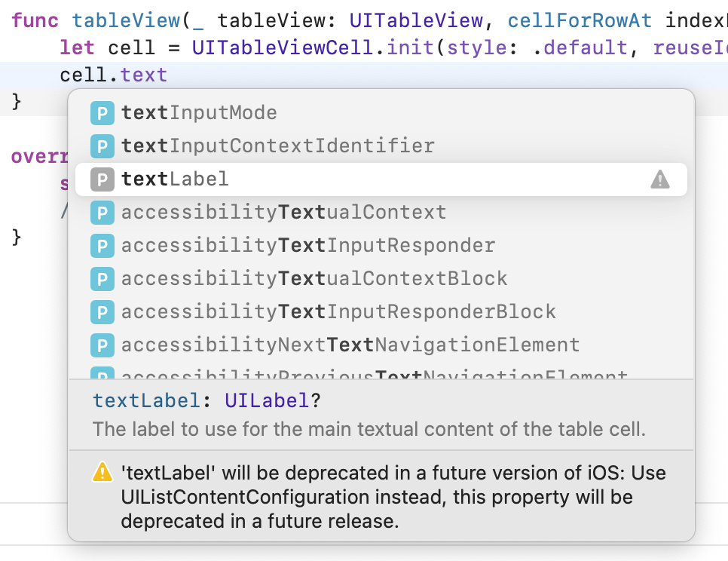This screenshot has height=561, width=728.
Task: Click the yellow warning icon in deprecation note
Action: pyautogui.click(x=102, y=472)
